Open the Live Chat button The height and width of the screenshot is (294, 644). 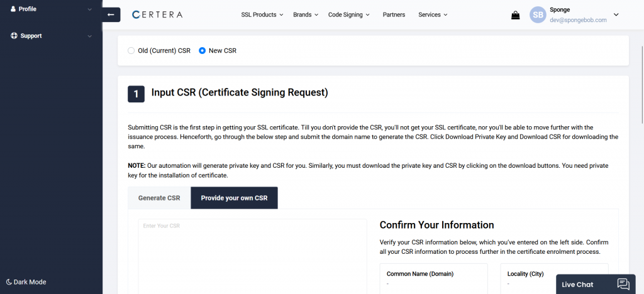[596, 284]
